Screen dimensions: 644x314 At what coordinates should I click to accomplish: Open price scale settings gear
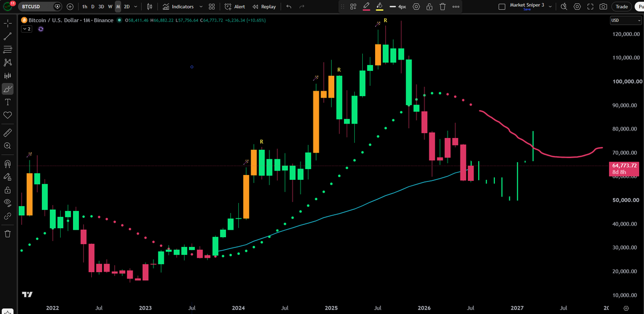[x=626, y=308]
